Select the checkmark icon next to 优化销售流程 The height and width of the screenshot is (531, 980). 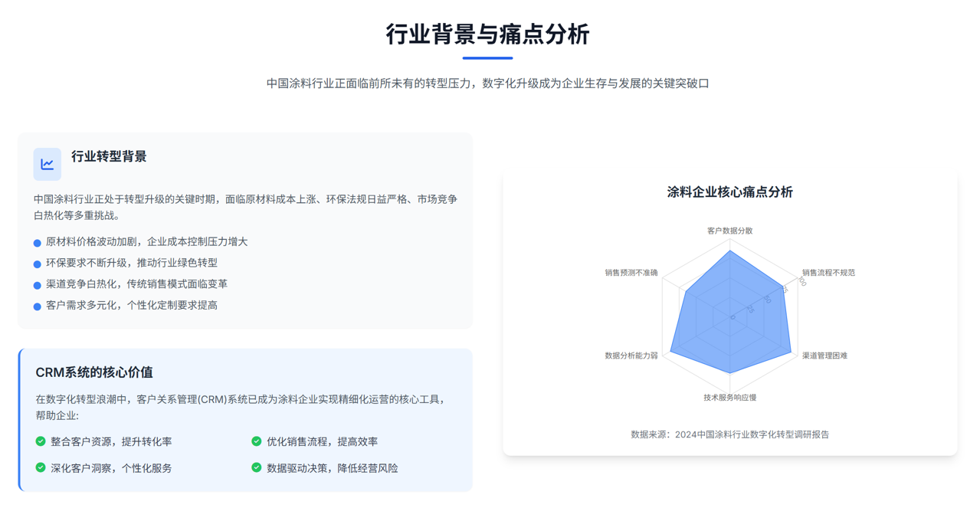coord(256,441)
